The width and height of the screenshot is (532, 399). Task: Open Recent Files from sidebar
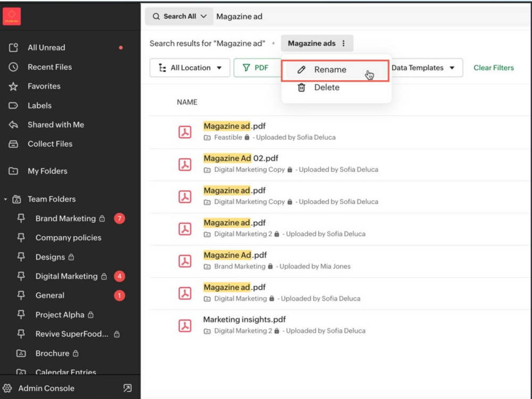49,67
